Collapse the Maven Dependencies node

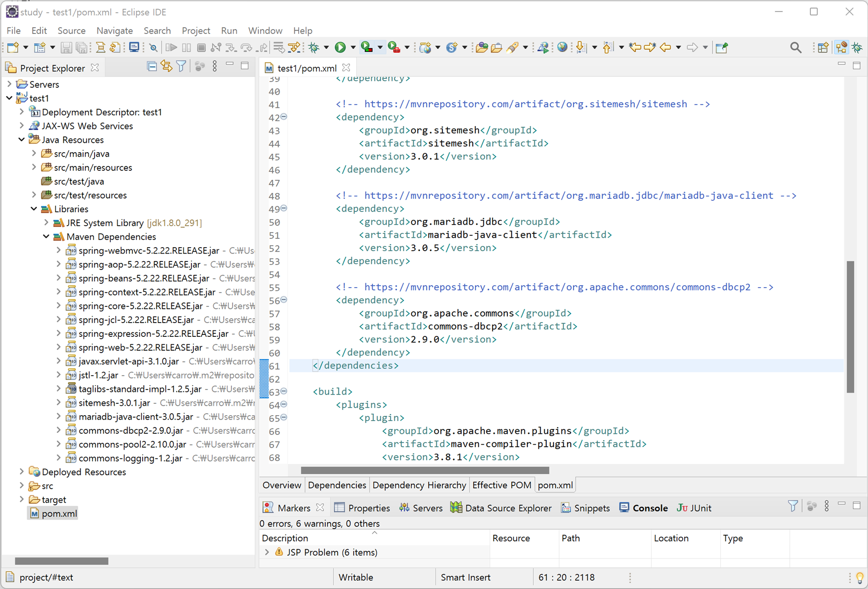[x=46, y=237]
